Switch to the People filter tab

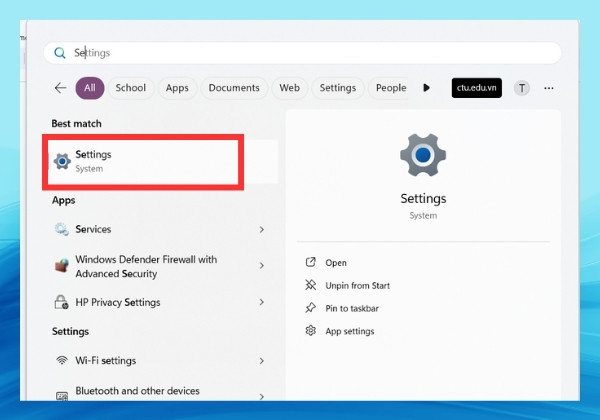pyautogui.click(x=390, y=88)
